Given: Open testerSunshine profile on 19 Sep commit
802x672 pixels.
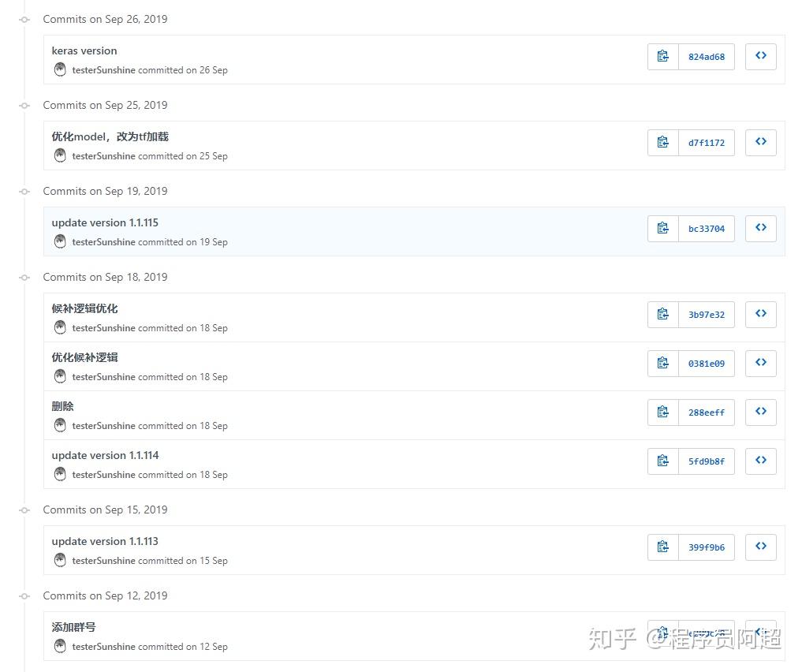Looking at the screenshot, I should click(103, 242).
